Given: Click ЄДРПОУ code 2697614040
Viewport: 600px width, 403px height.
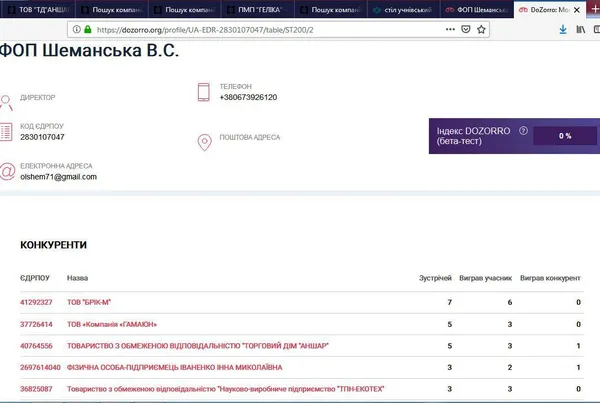Looking at the screenshot, I should [40, 368].
